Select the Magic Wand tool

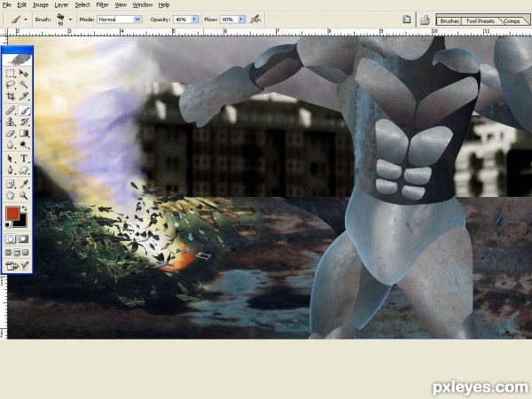pos(23,84)
